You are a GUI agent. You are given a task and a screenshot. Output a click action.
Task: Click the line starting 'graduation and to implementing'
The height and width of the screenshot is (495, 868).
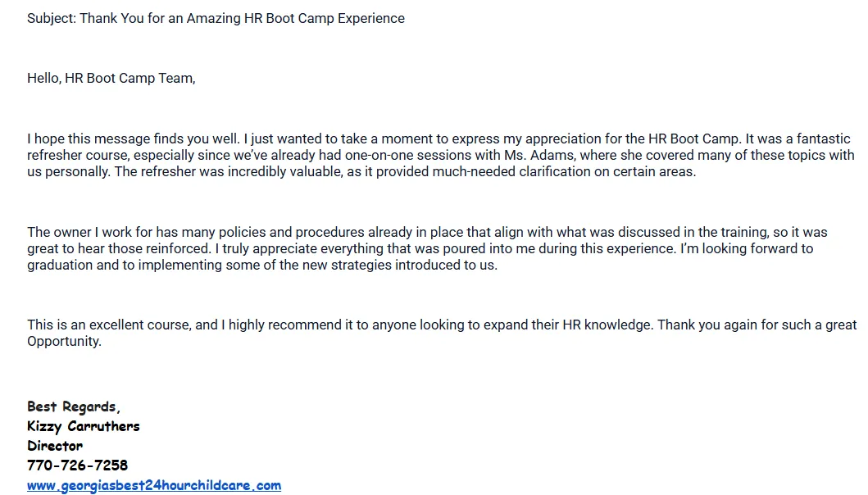click(262, 266)
